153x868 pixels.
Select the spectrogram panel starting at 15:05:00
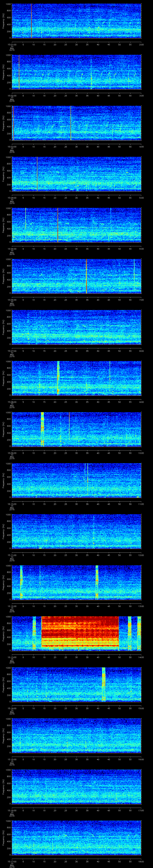click(x=77, y=225)
